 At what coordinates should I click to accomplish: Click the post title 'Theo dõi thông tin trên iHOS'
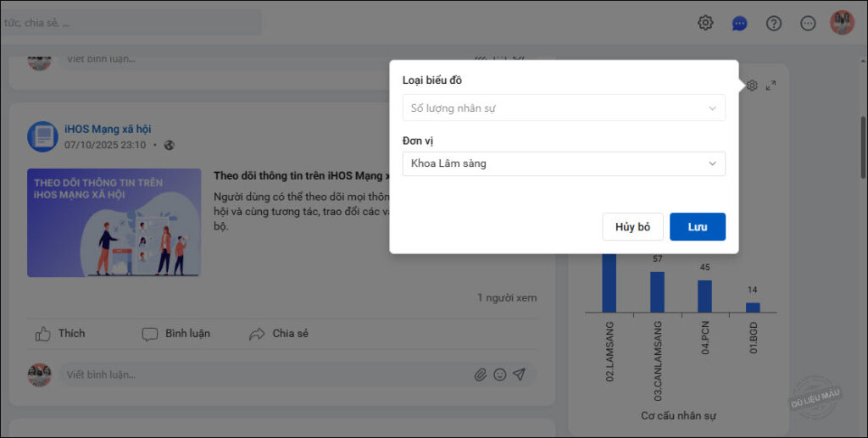(x=302, y=176)
